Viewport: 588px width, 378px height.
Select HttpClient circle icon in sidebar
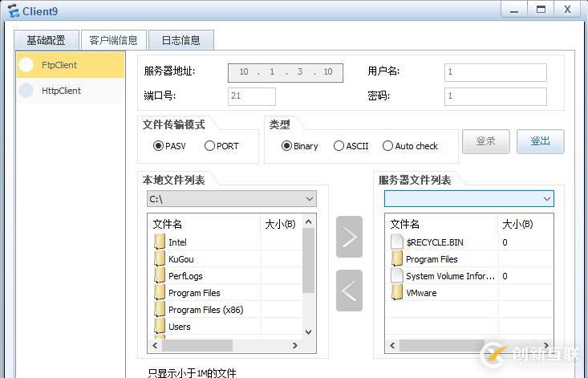pyautogui.click(x=26, y=91)
